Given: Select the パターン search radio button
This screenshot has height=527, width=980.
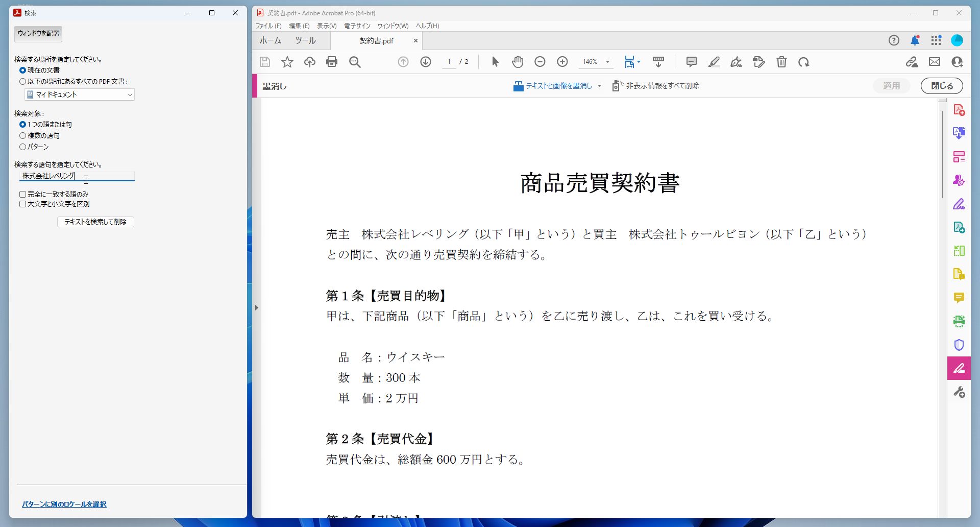Looking at the screenshot, I should (x=23, y=147).
